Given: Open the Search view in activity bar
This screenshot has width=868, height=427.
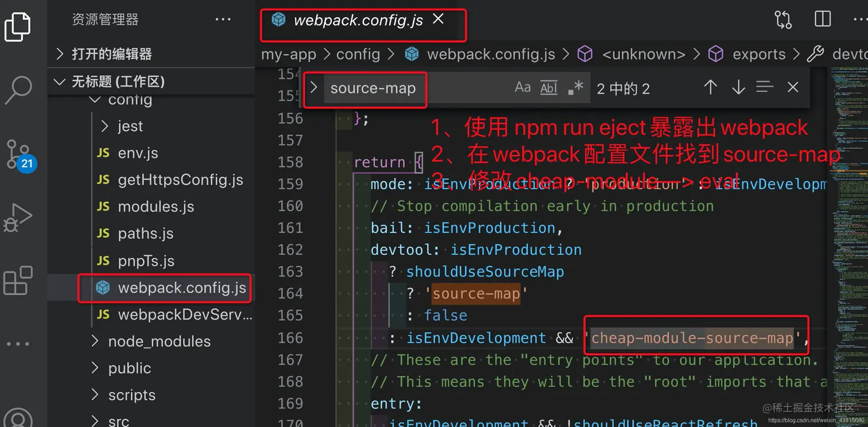Looking at the screenshot, I should (18, 90).
